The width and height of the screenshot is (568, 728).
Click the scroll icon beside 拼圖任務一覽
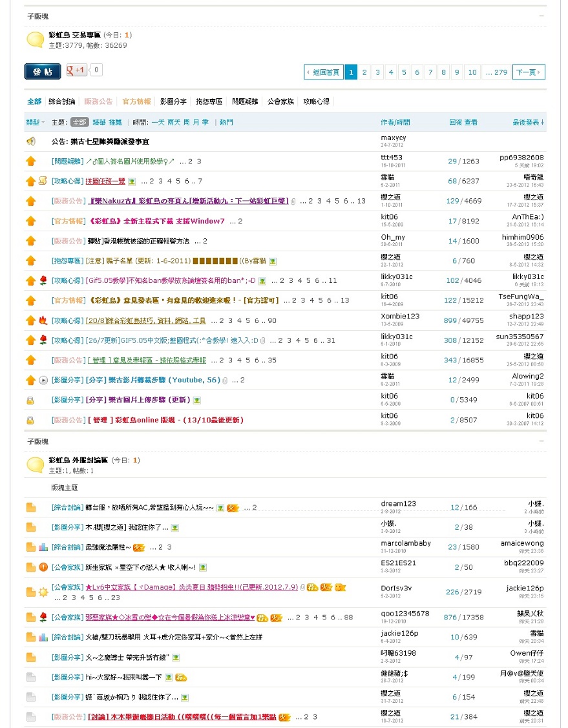(x=43, y=181)
